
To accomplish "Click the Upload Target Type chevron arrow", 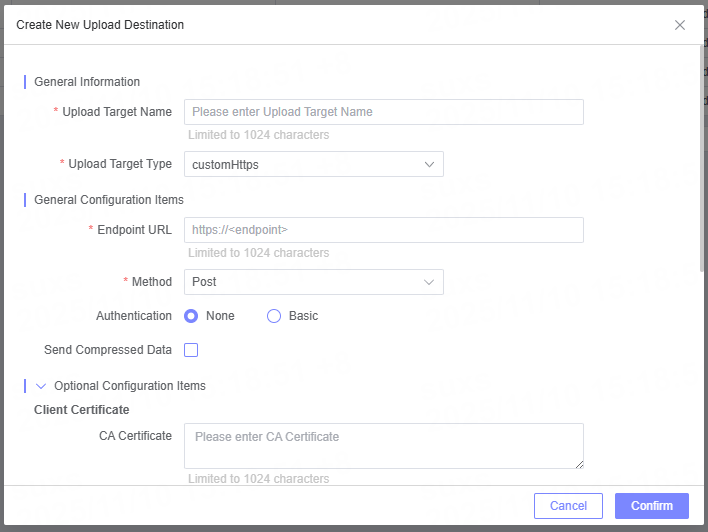I will click(429, 164).
